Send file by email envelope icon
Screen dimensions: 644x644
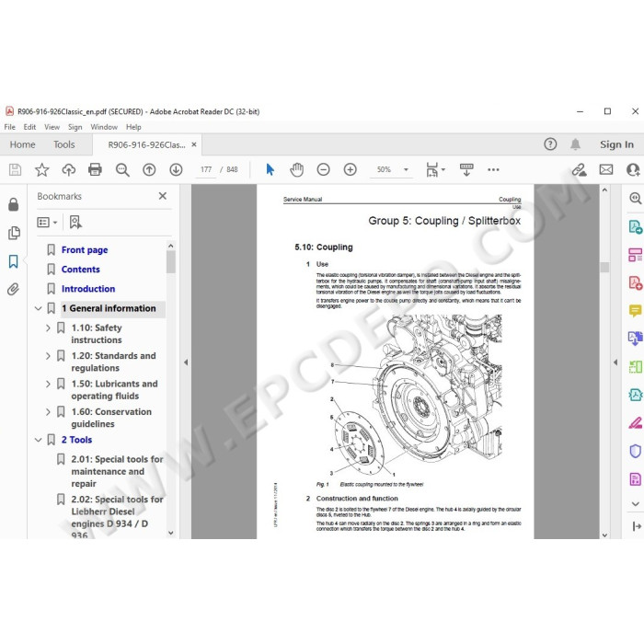[x=606, y=169]
